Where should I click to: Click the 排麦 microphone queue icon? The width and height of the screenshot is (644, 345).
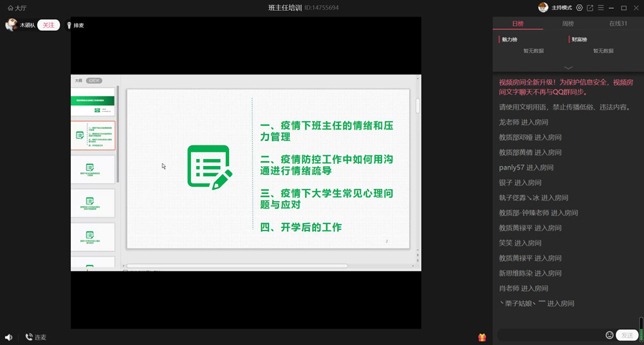[69, 25]
